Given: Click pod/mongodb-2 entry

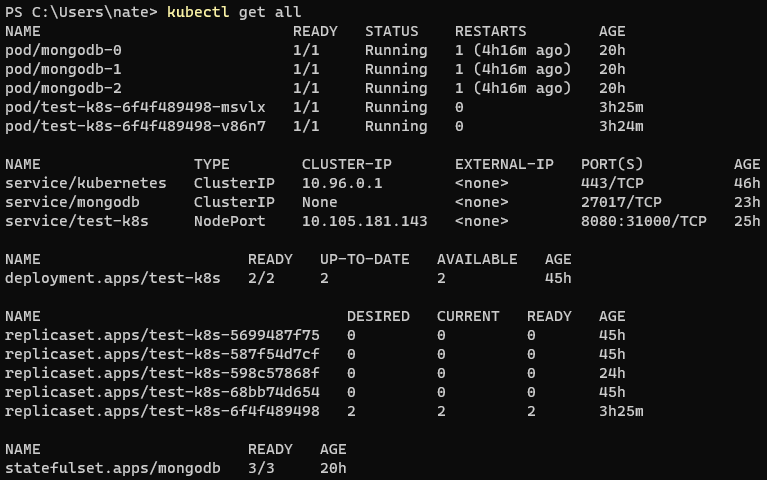Looking at the screenshot, I should (x=63, y=89).
